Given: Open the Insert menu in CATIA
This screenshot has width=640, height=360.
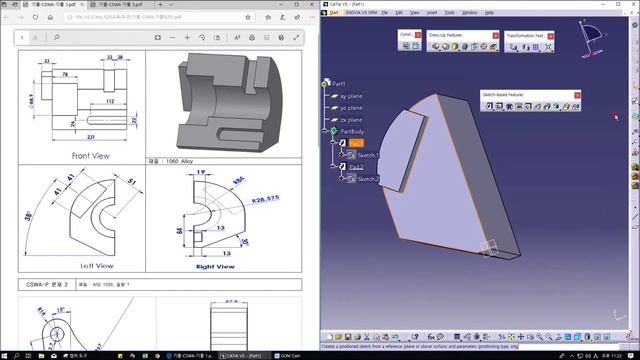Looking at the screenshot, I should (x=432, y=13).
